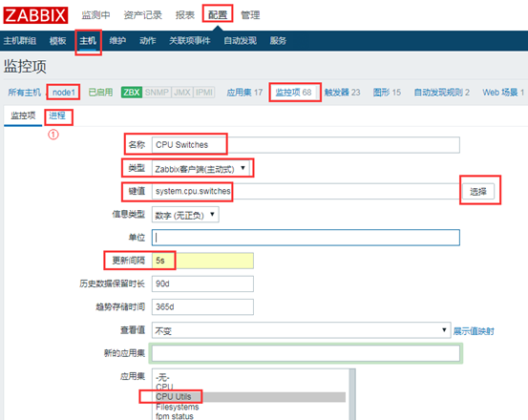Click the 新的应用集 input field
This screenshot has width=528, height=420.
[x=306, y=353]
